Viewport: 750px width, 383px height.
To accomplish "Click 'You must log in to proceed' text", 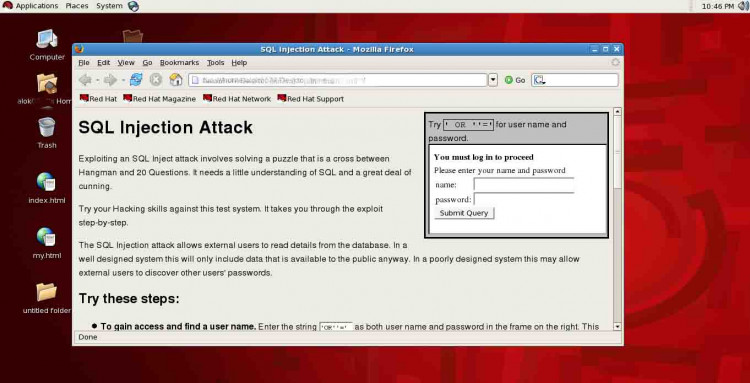I will pos(484,157).
